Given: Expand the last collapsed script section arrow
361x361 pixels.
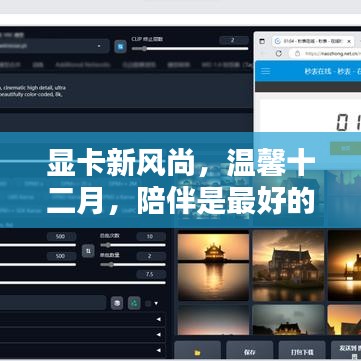Looking at the screenshot, I should click(x=159, y=350).
